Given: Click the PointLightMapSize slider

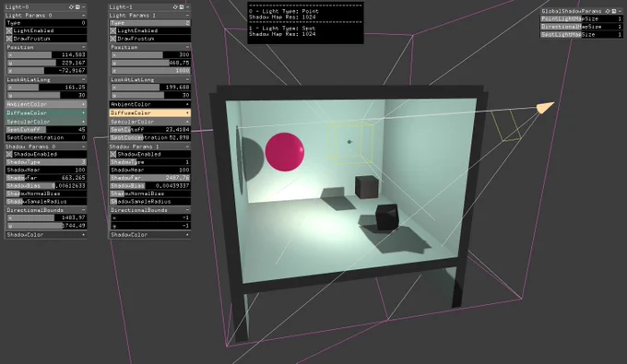Looking at the screenshot, I should coord(582,18).
